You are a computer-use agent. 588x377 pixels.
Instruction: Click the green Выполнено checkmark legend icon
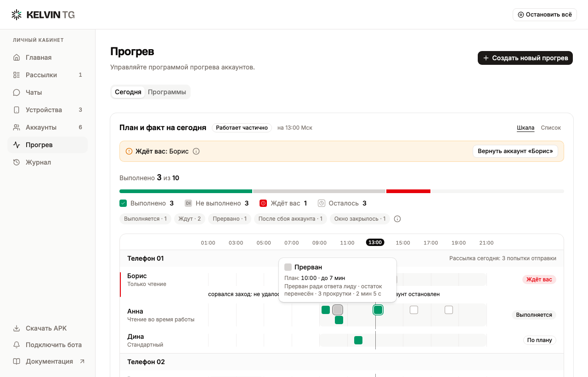(x=123, y=203)
